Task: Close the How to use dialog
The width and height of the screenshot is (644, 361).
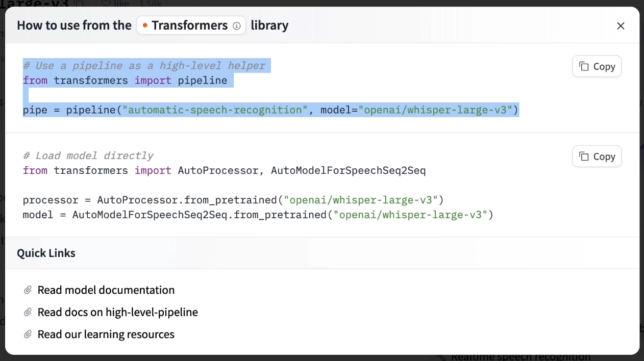Action: [x=621, y=25]
